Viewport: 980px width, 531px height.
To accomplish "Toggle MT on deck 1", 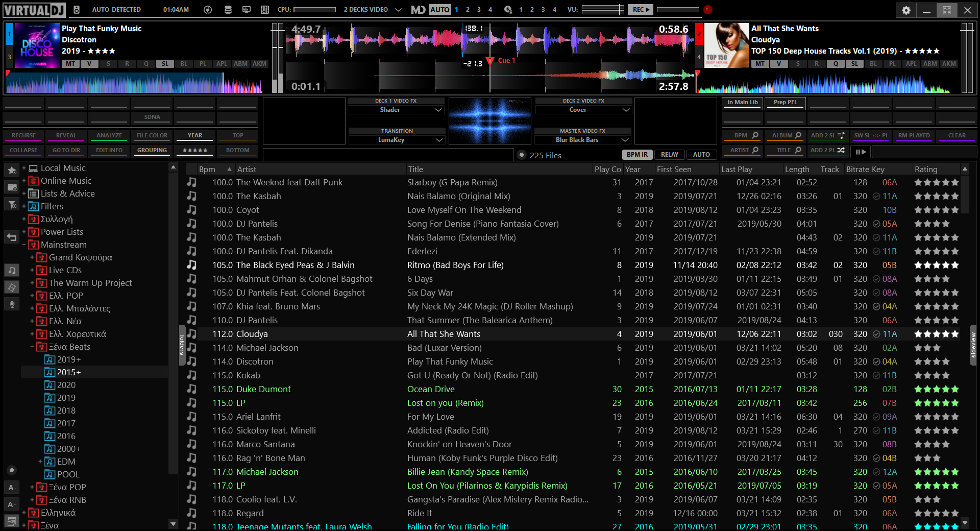I will point(70,64).
